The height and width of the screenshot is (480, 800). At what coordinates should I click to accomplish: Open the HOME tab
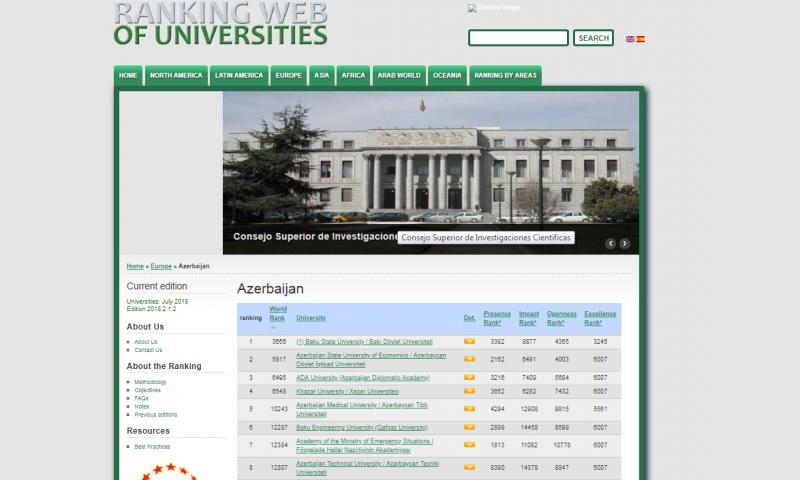pos(128,75)
